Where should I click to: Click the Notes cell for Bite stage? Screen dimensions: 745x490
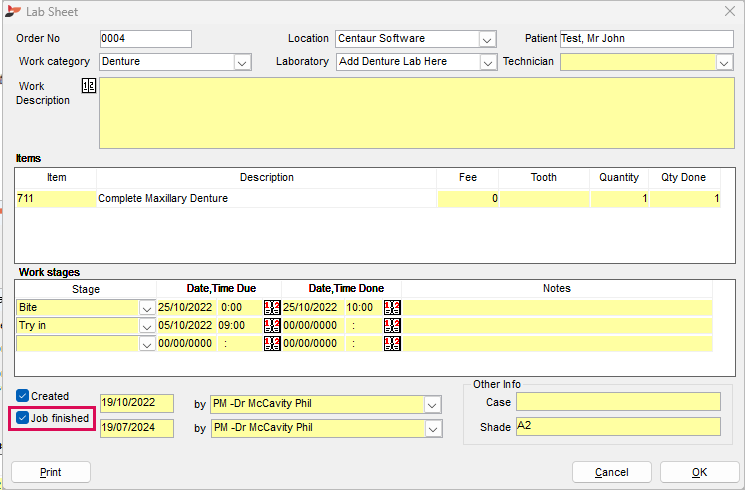tap(557, 307)
